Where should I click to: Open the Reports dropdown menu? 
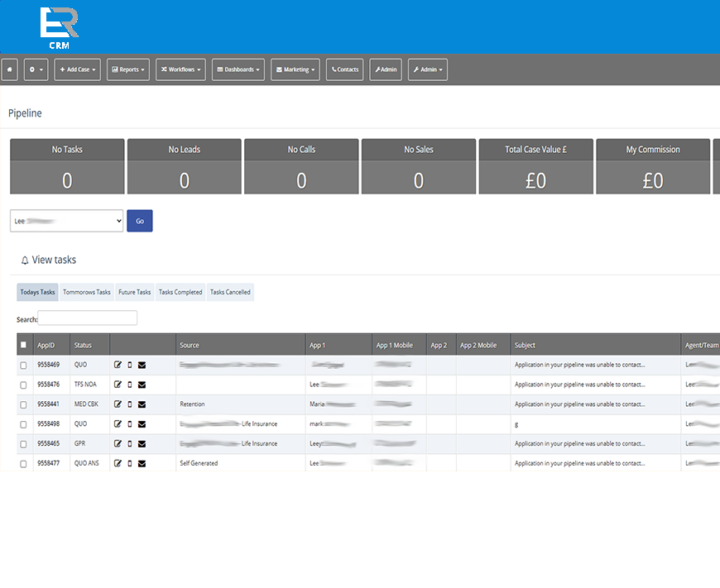(x=128, y=69)
